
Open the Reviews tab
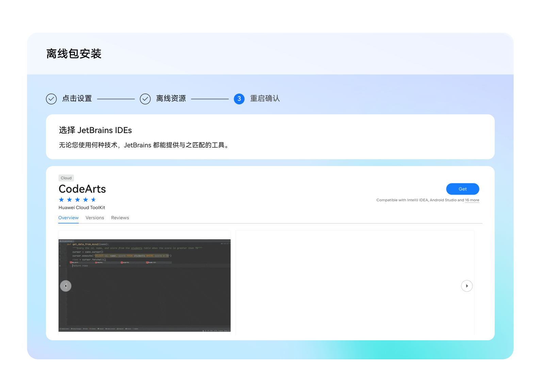pyautogui.click(x=120, y=218)
